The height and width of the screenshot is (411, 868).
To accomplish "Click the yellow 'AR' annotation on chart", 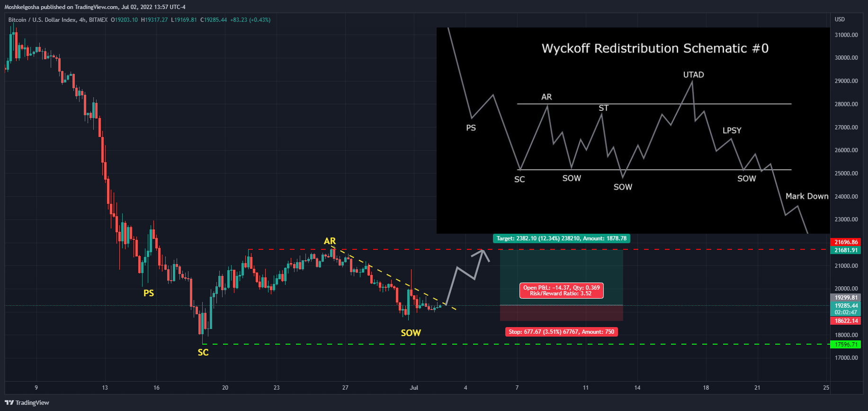I will point(330,241).
